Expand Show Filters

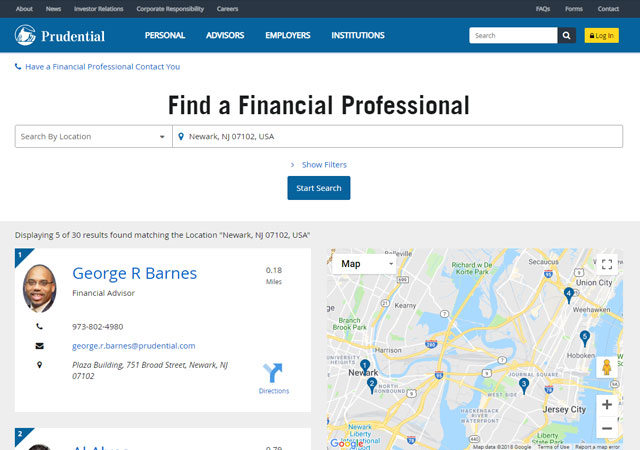319,165
